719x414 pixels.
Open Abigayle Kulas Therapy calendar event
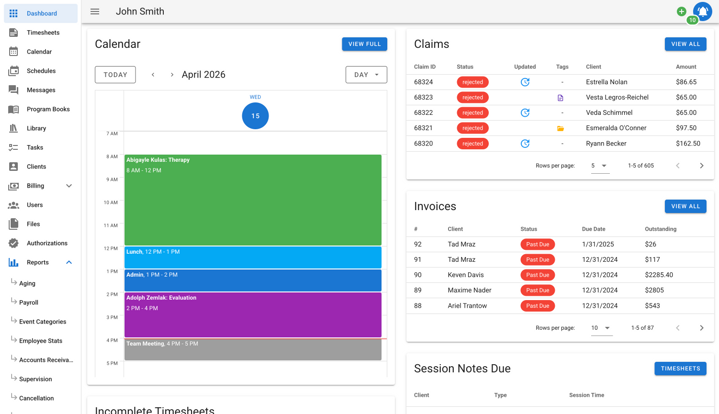pyautogui.click(x=253, y=200)
